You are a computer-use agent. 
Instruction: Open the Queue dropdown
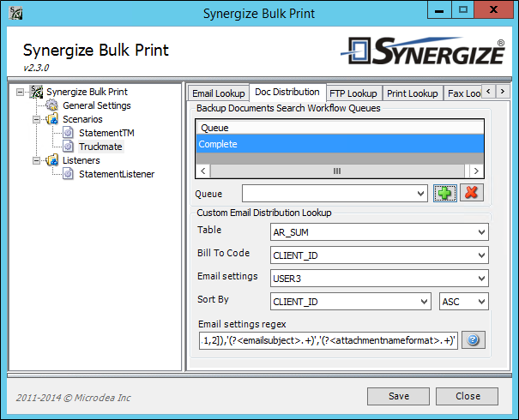pos(420,194)
